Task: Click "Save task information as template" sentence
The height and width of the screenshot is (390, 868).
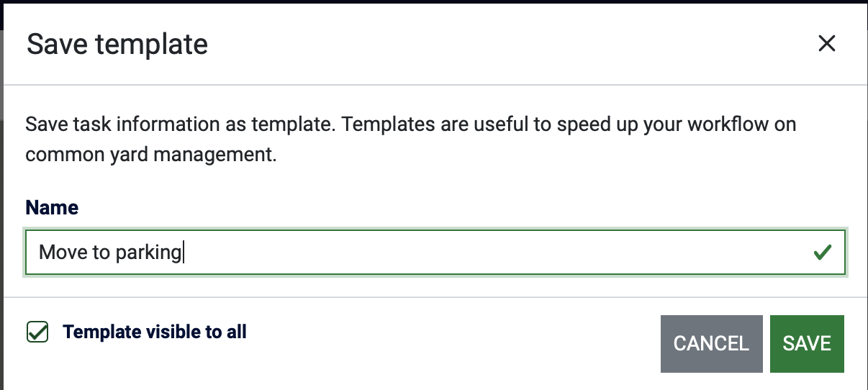Action: click(180, 124)
